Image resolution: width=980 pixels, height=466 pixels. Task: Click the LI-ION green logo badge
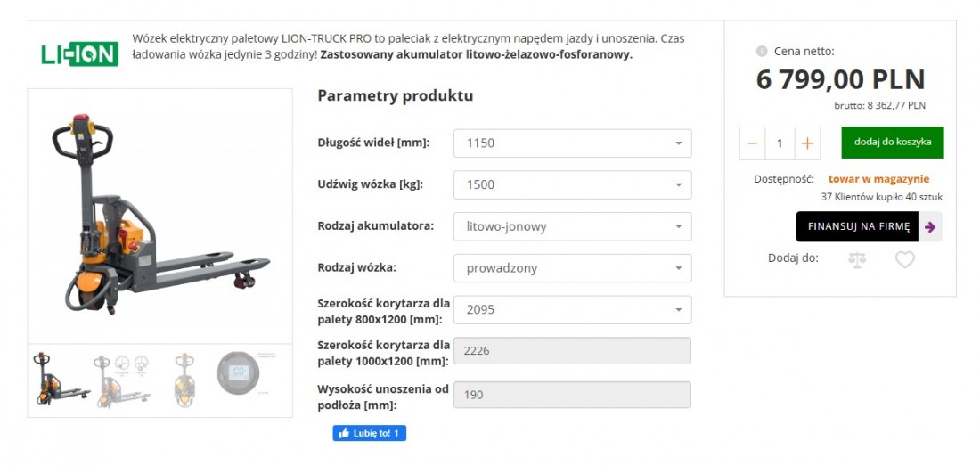[79, 54]
